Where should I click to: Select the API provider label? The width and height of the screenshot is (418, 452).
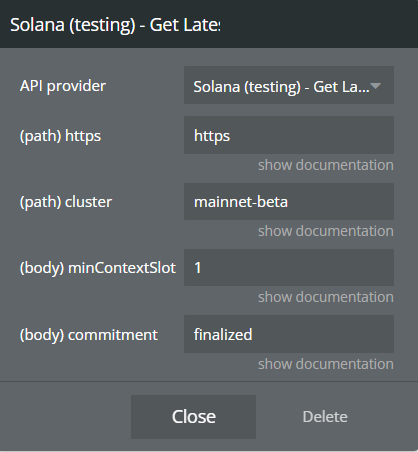click(x=63, y=86)
